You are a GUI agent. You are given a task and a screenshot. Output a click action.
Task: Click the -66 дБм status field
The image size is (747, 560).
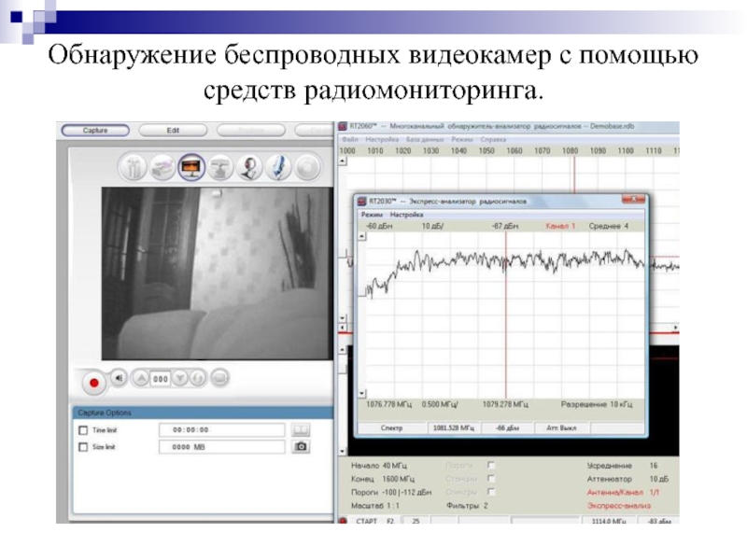[x=507, y=428]
